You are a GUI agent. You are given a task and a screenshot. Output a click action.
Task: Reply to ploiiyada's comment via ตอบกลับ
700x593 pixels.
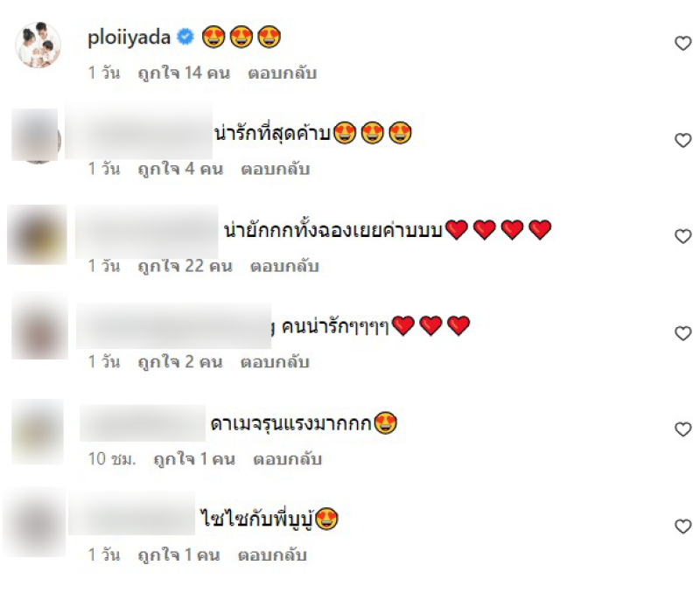(282, 73)
